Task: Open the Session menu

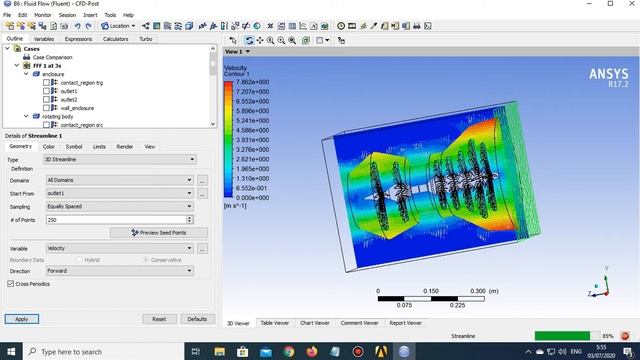Action: point(67,15)
